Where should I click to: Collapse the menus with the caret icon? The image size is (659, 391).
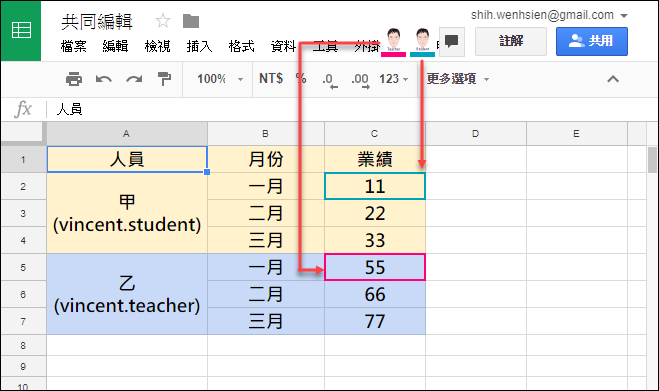tap(613, 79)
